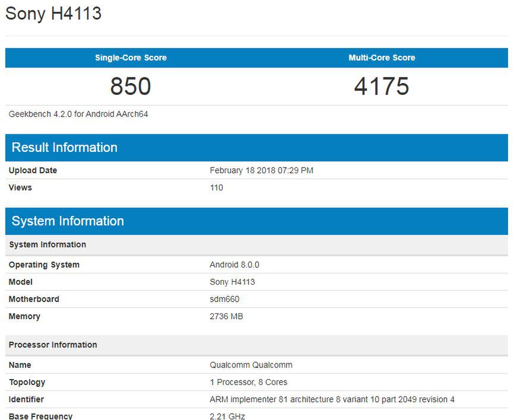Screen dimensions: 514x420
Task: Click the Memory label
Action: click(x=24, y=316)
